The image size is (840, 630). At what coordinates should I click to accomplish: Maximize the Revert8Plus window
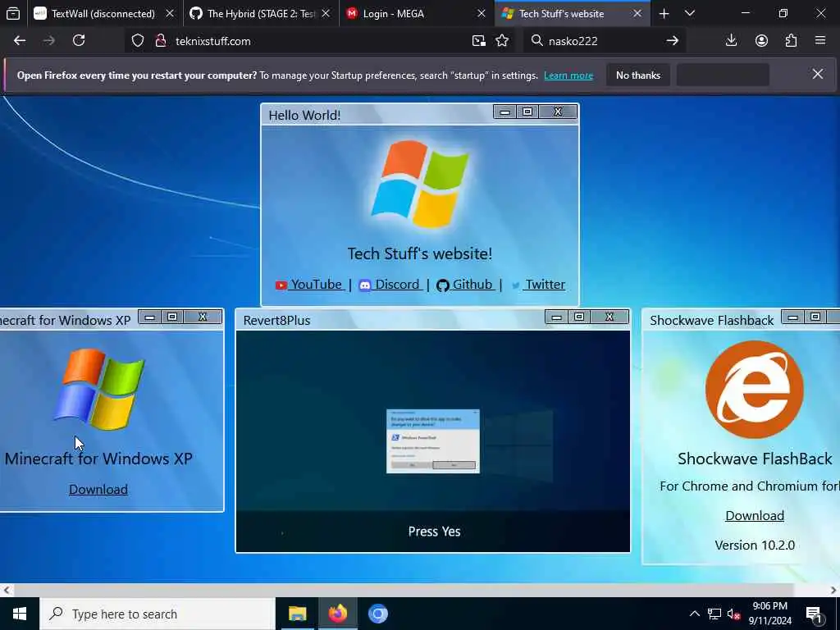[x=579, y=317]
